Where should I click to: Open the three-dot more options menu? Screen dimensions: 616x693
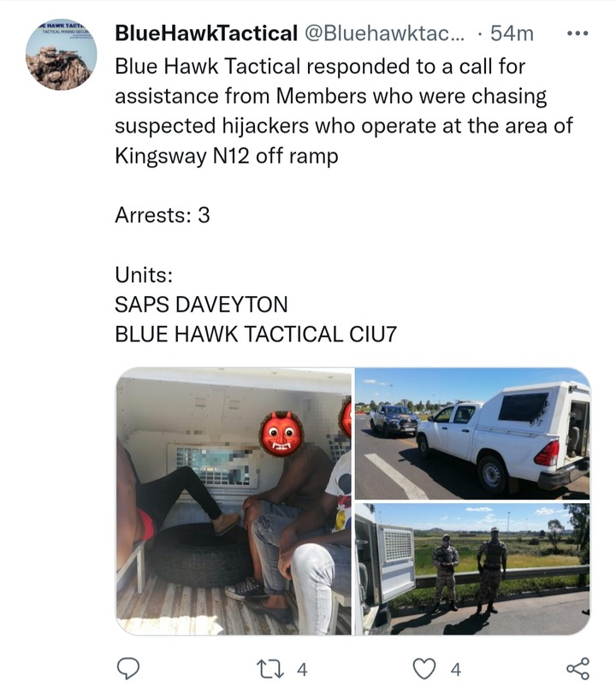(577, 33)
